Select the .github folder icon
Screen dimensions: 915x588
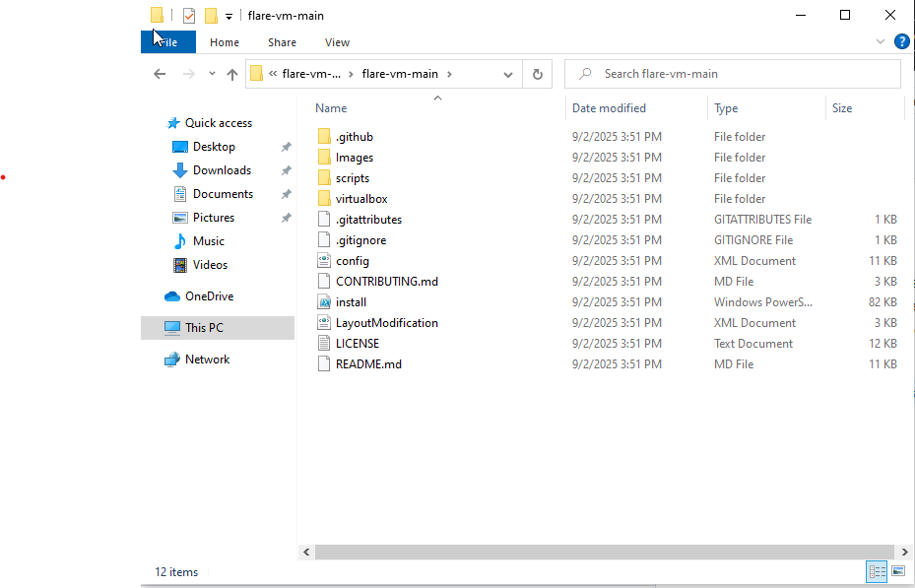point(324,137)
